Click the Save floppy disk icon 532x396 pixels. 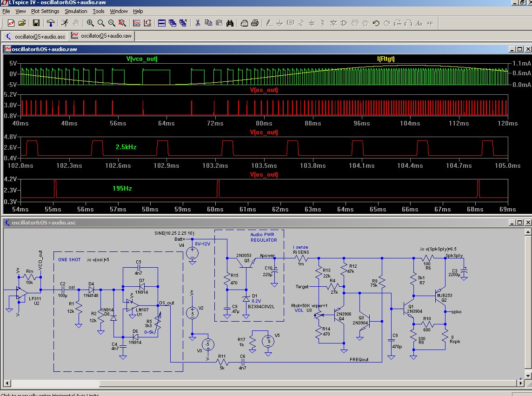click(36, 23)
